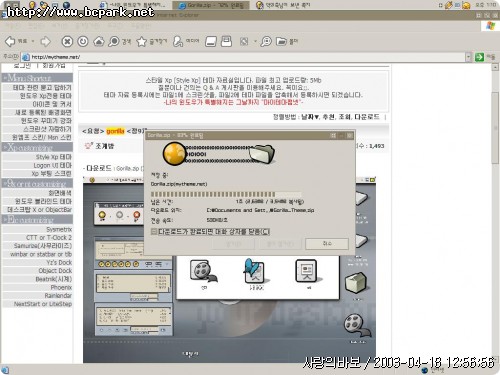Click the 'Msn 스킨' sidebar entry
The height and width of the screenshot is (375, 500).
click(60, 137)
